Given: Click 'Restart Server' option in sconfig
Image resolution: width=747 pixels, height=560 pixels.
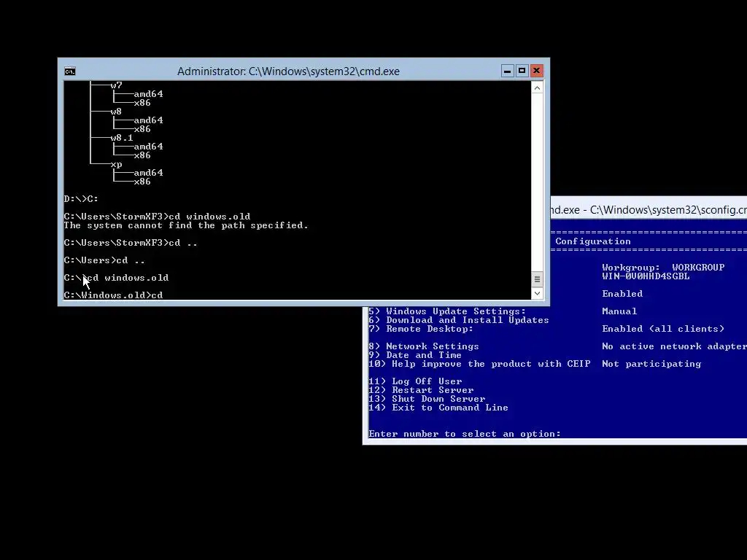Looking at the screenshot, I should coord(421,390).
